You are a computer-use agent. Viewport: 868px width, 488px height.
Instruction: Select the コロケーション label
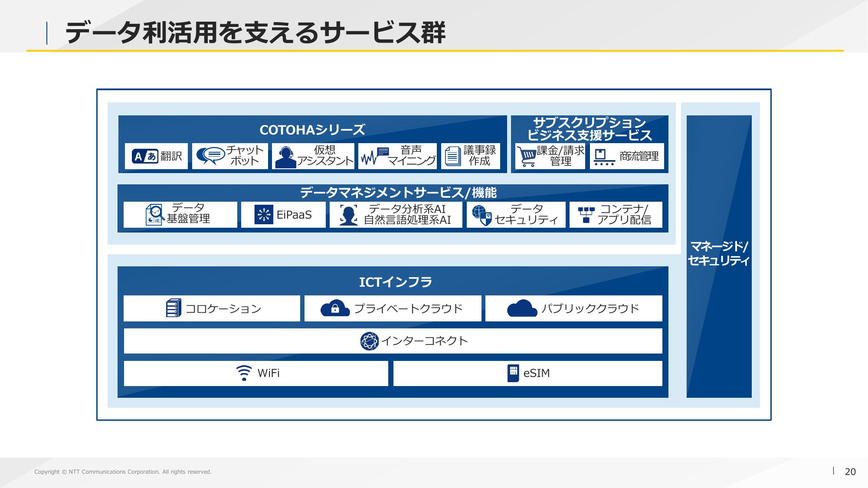tap(223, 308)
